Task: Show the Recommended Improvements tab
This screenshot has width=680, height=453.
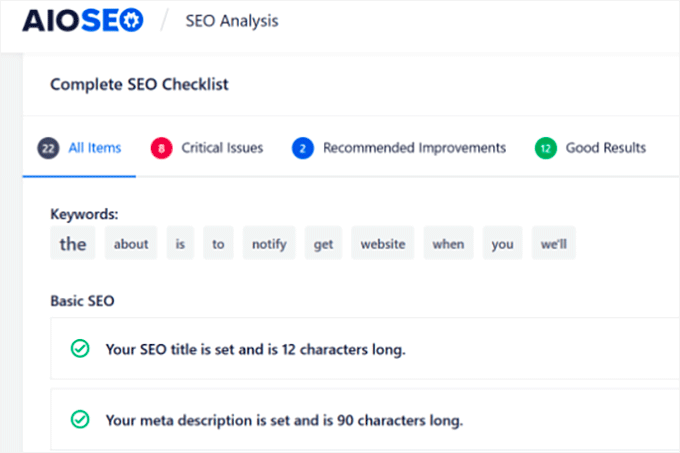Action: (x=414, y=148)
